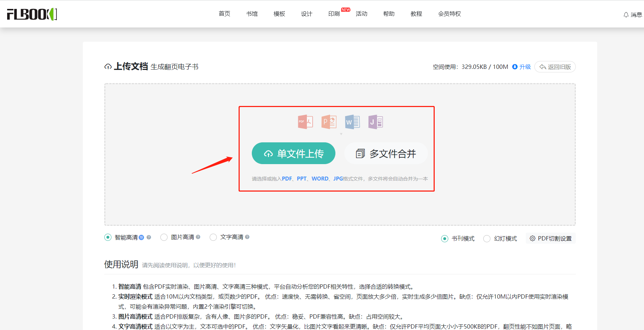Click the FLBOOK logo
Viewport: 644px width, 330px height.
coord(32,14)
